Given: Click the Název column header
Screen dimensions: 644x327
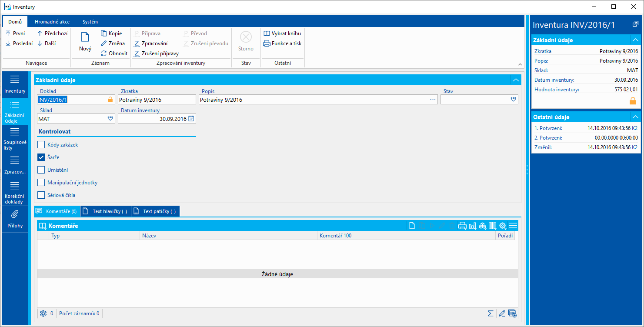Looking at the screenshot, I should pyautogui.click(x=229, y=236).
